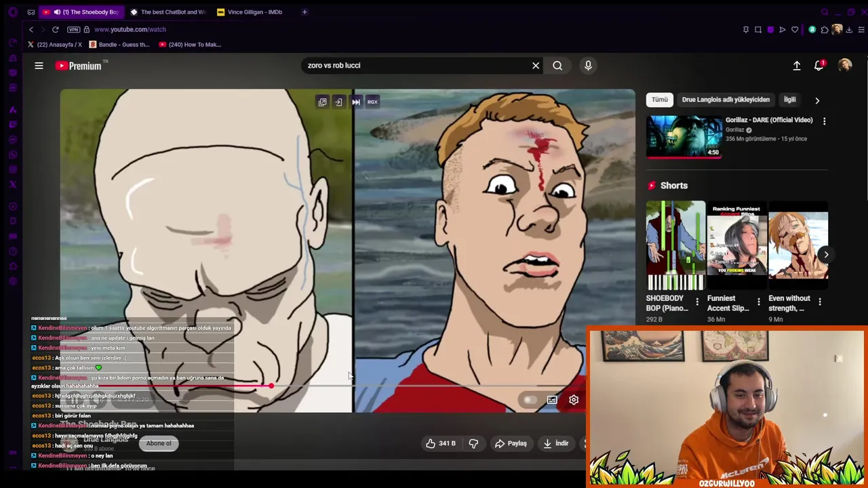Go back in browser history
Image resolution: width=868 pixels, height=488 pixels.
click(x=31, y=30)
